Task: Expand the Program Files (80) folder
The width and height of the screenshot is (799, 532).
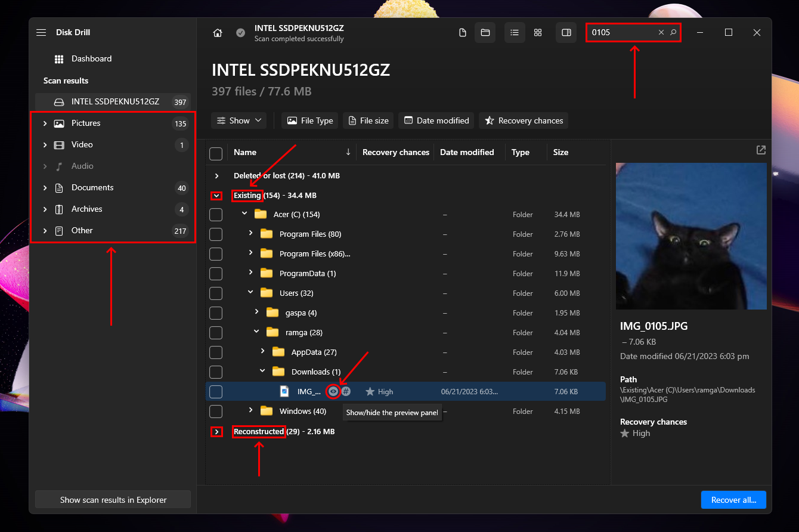Action: point(250,234)
